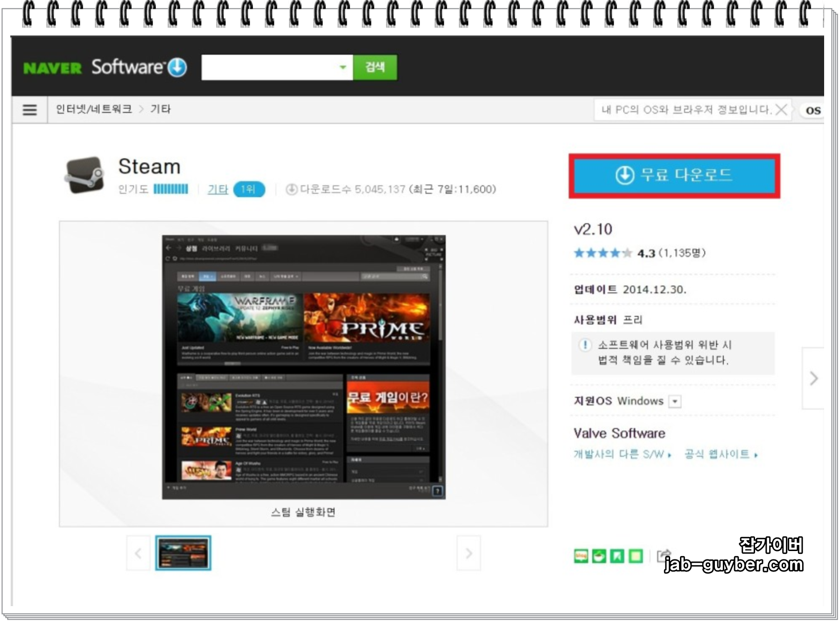Click the Valve Software developer name
The width and height of the screenshot is (840, 622).
coord(619,433)
